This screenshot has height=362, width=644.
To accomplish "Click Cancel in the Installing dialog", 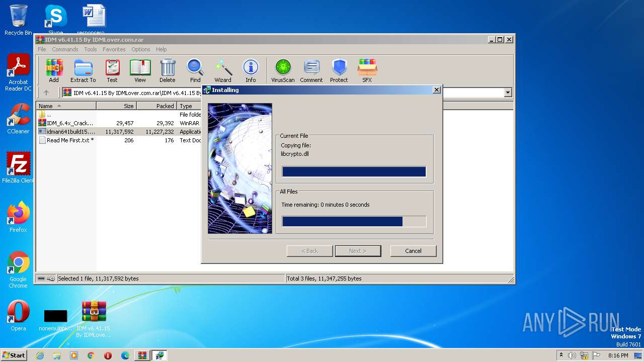I will coord(413,251).
